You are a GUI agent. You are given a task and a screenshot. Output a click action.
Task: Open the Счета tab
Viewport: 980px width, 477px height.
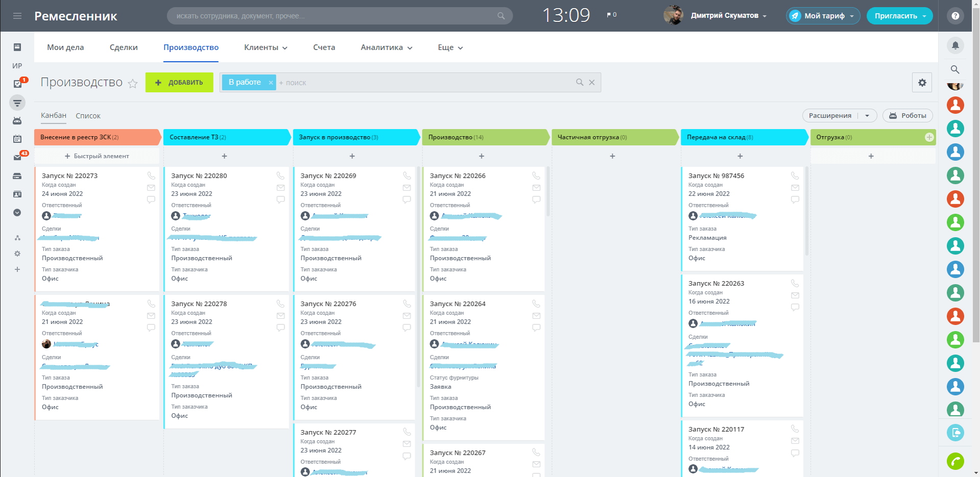pos(324,47)
